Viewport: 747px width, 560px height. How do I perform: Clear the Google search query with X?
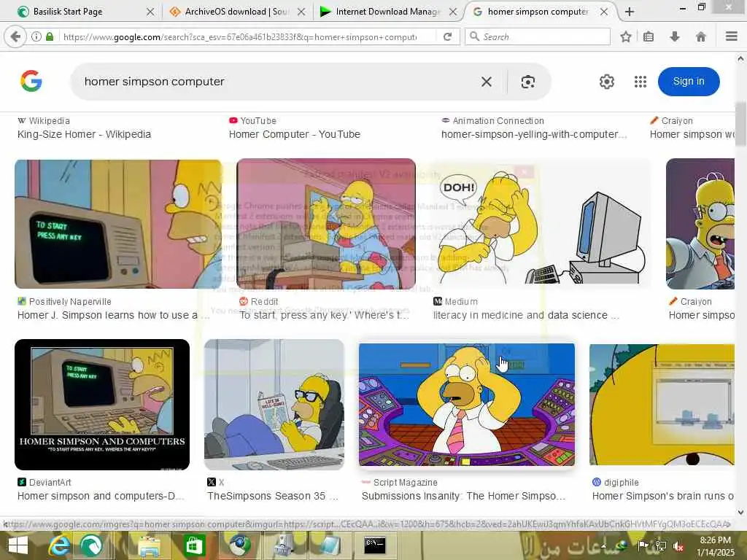[x=487, y=82]
